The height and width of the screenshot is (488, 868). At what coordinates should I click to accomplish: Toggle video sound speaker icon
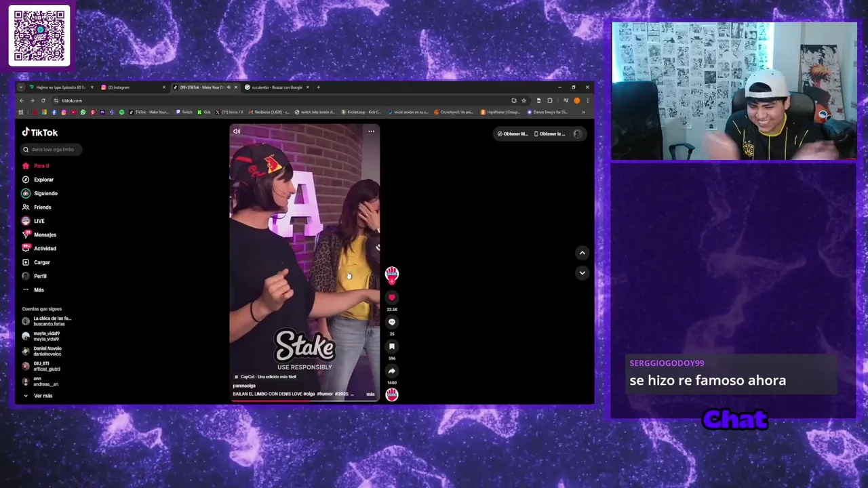(x=237, y=131)
